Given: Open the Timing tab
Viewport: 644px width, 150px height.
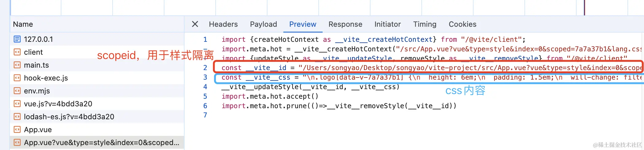Looking at the screenshot, I should tap(425, 24).
